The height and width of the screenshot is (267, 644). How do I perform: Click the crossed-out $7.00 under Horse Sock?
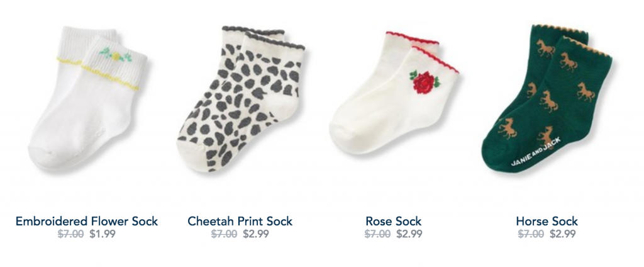(531, 234)
